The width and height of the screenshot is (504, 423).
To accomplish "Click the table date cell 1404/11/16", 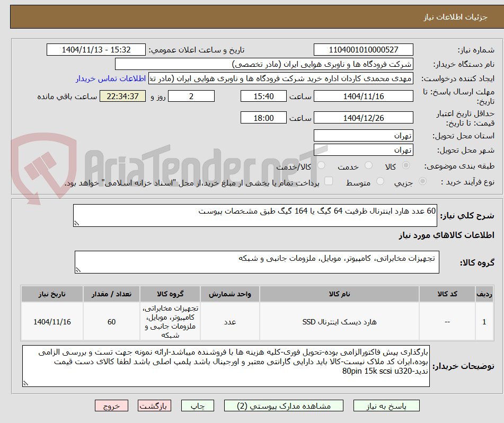I will click(52, 322).
